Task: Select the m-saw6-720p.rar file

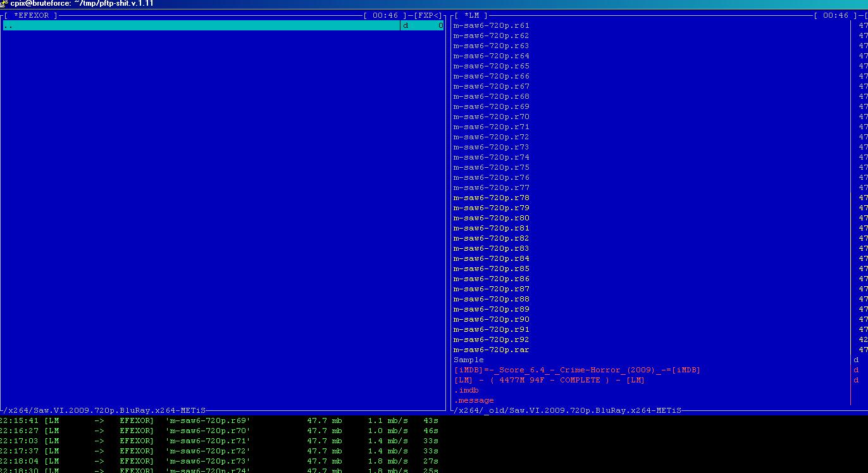Action: click(x=491, y=350)
